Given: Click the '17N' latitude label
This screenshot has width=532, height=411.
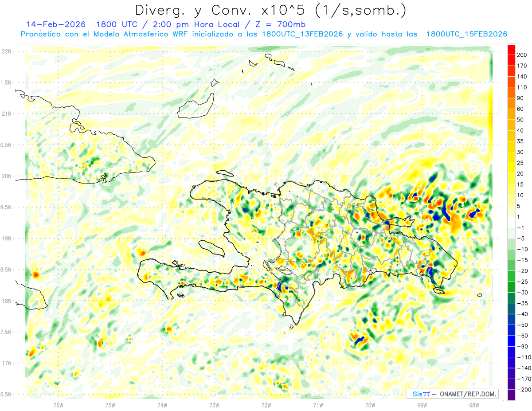Looking at the screenshot, I should pyautogui.click(x=7, y=363).
